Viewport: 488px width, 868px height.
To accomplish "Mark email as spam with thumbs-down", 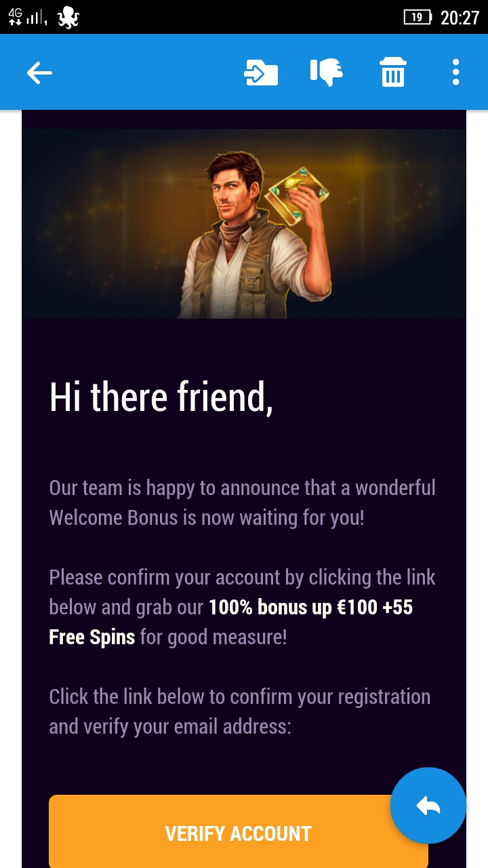I will click(x=327, y=73).
